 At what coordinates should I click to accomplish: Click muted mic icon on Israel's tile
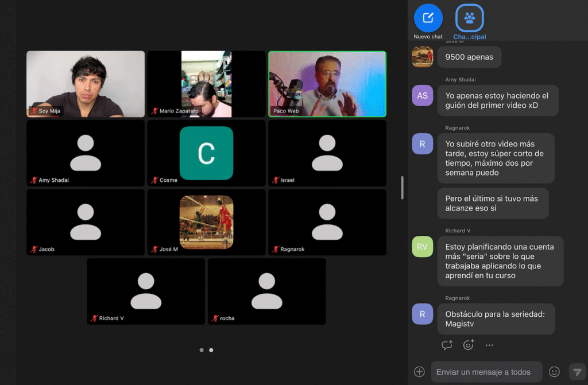(275, 180)
